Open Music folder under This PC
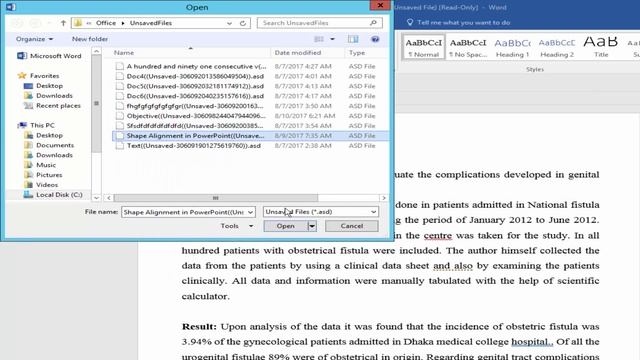Image resolution: width=640 pixels, height=360 pixels. click(x=40, y=165)
